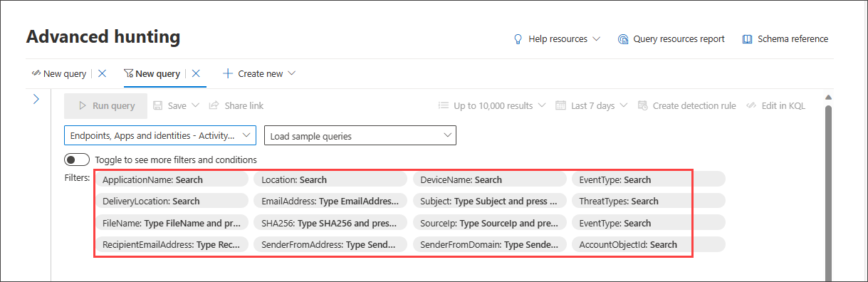Click the plus icon of Create new
The width and height of the screenshot is (868, 282).
228,73
